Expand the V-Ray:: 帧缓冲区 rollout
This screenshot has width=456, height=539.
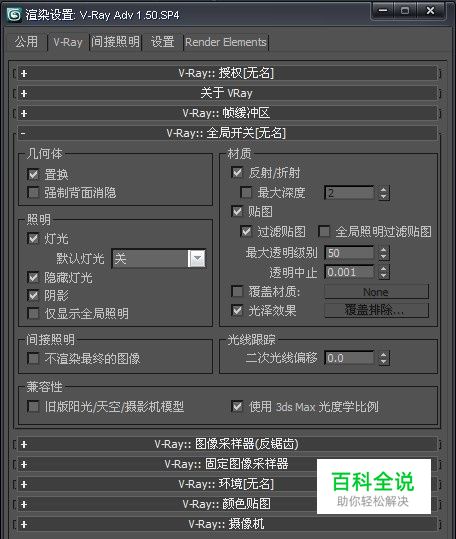point(226,113)
